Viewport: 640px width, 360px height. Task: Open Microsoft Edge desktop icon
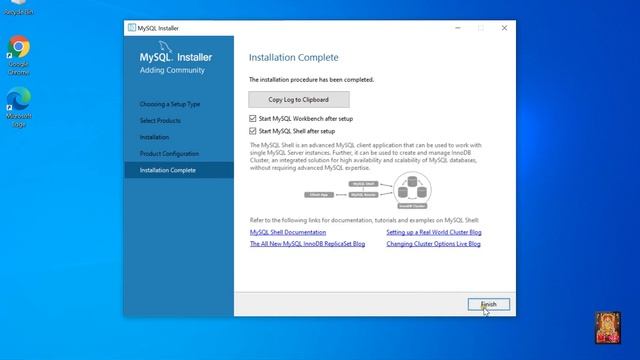click(x=18, y=107)
